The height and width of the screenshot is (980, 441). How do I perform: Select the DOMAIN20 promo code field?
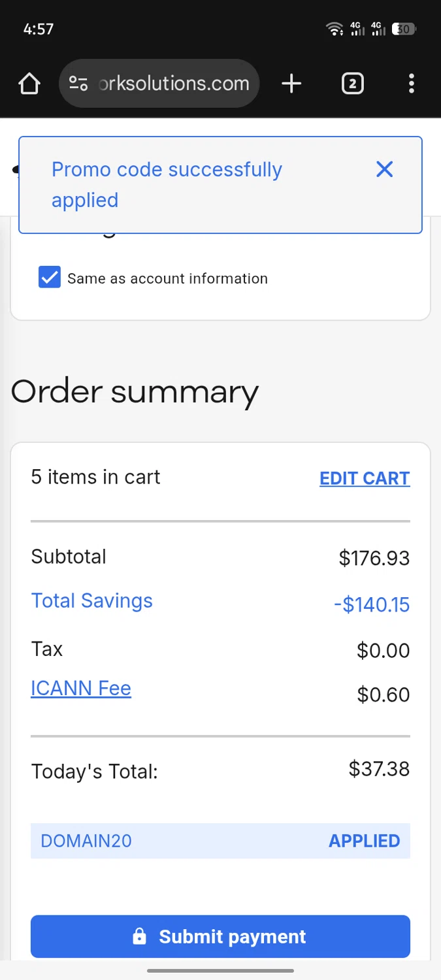click(x=86, y=841)
